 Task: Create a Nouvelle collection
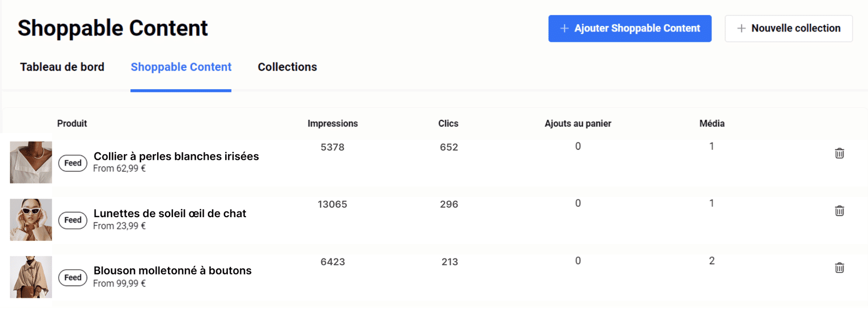(788, 28)
